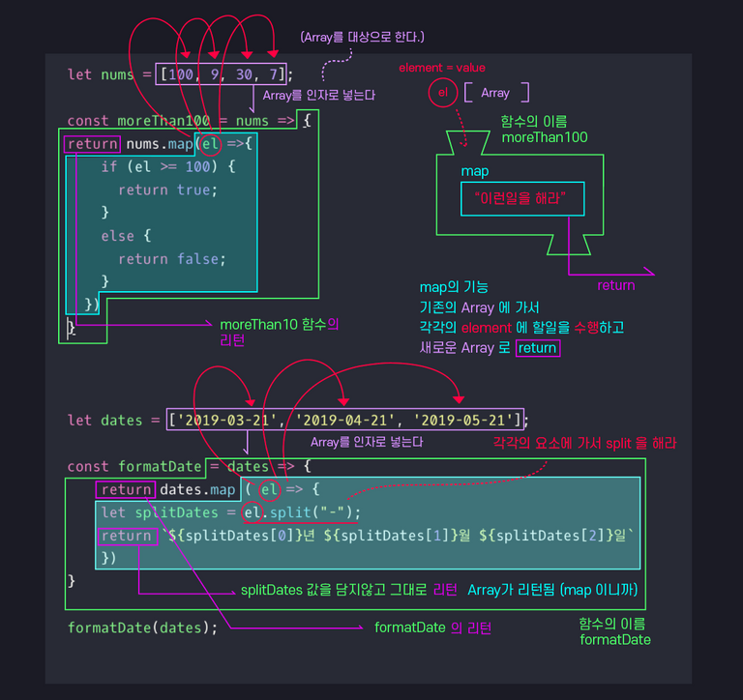Click the '2019-05-21' date string
This screenshot has height=700, width=743.
tap(463, 421)
